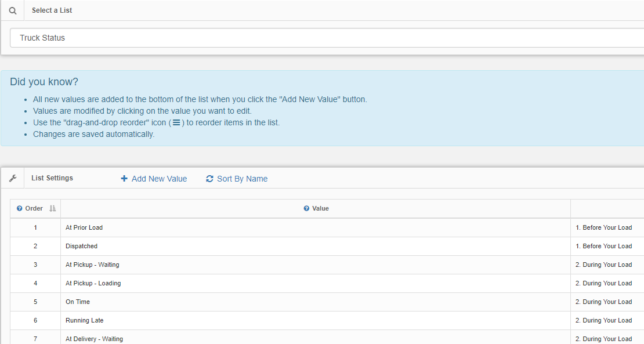Click Sort By Name link
Viewport: 644px width, 344px height.
tap(237, 179)
